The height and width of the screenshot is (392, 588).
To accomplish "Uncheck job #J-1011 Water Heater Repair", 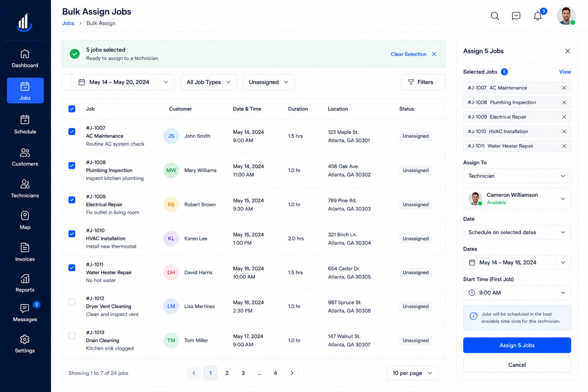I will point(72,268).
